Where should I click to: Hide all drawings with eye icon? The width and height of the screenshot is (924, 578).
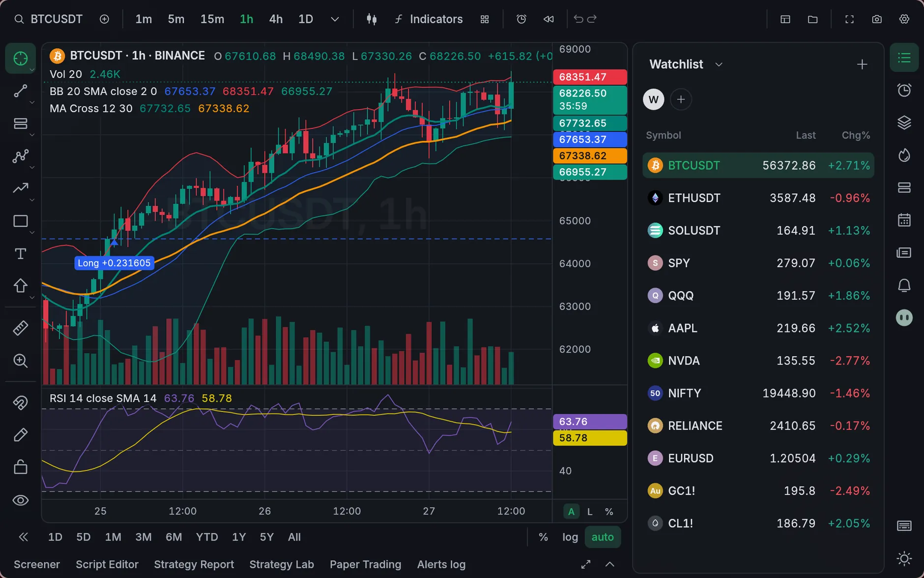20,500
